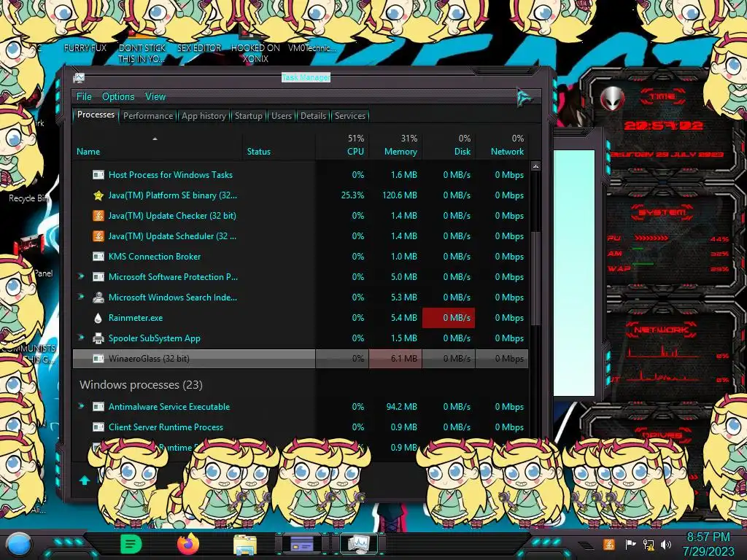
Task: Open File Explorer from the taskbar
Action: pos(245,545)
